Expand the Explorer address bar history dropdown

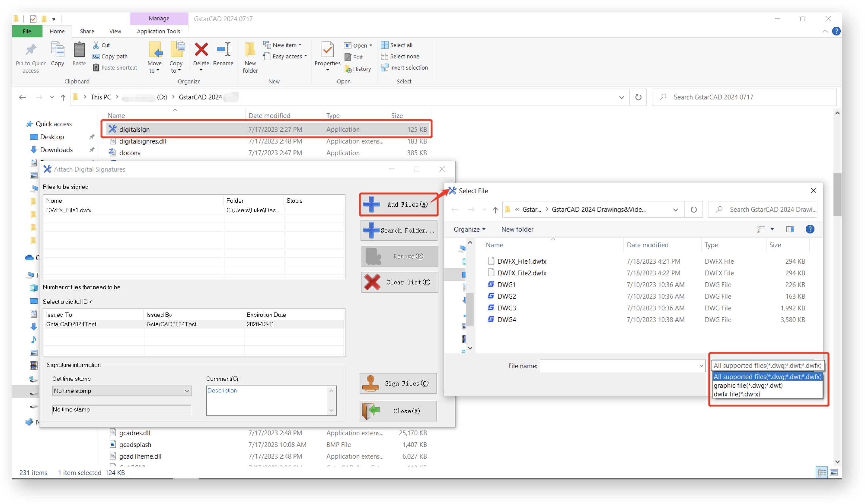click(x=622, y=98)
